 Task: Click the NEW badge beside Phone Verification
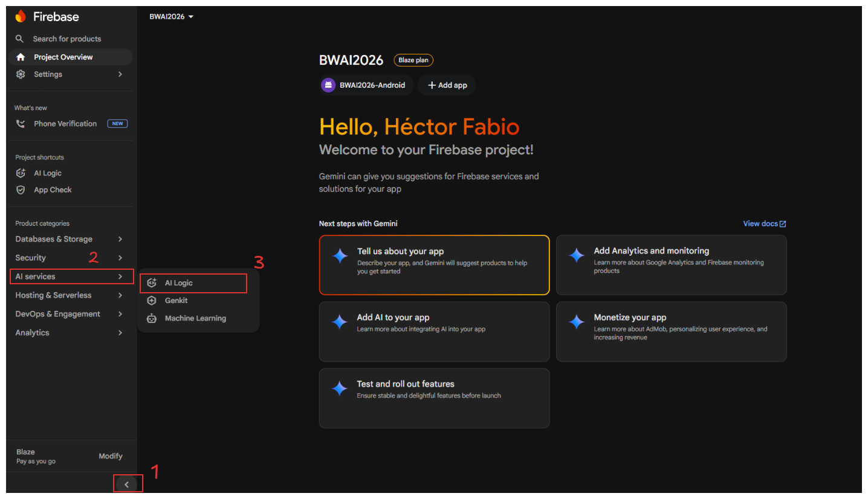coord(117,123)
